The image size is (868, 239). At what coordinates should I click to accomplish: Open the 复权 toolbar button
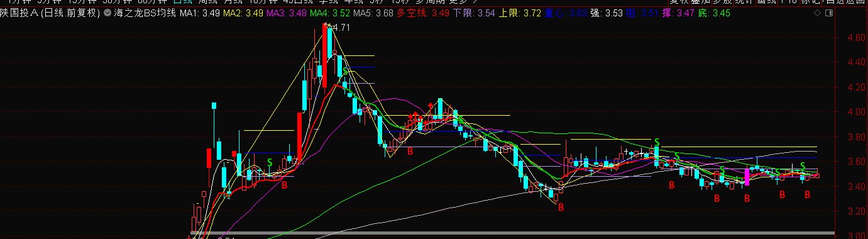coord(679,3)
